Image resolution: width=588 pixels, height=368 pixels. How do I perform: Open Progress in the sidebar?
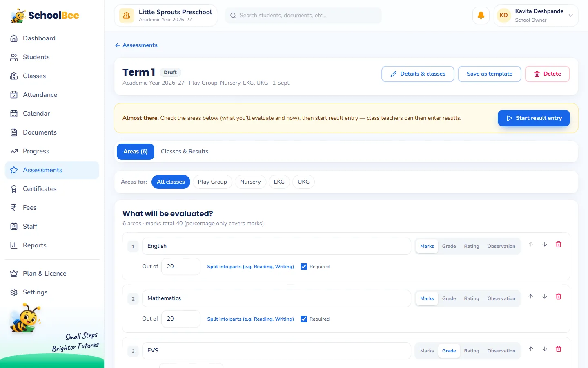pyautogui.click(x=52, y=151)
